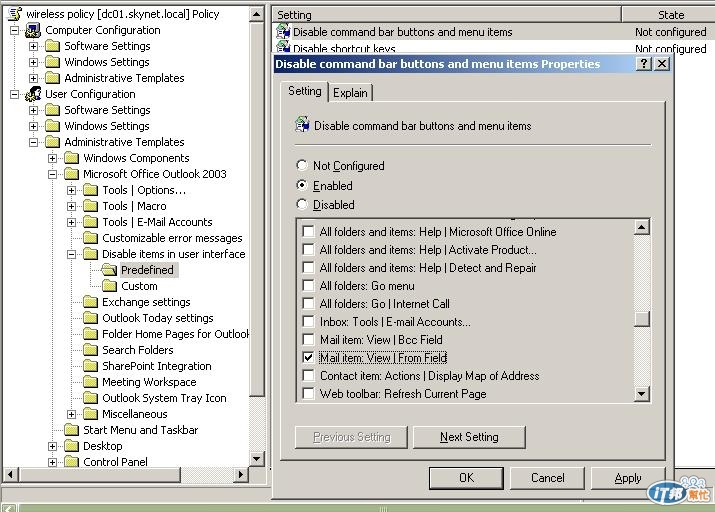
Task: Click the Miscellaneous folder icon
Action: pos(90,414)
